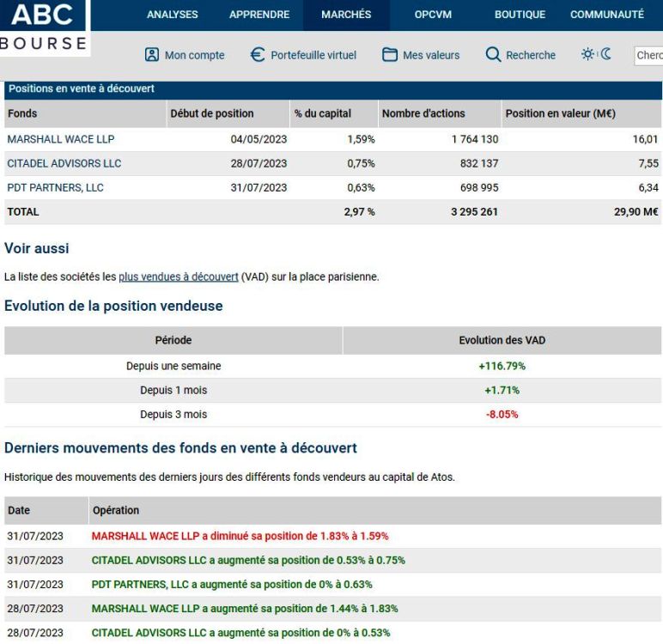Open the OPCVM menu
Screen dimensions: 663x644
[x=433, y=15]
